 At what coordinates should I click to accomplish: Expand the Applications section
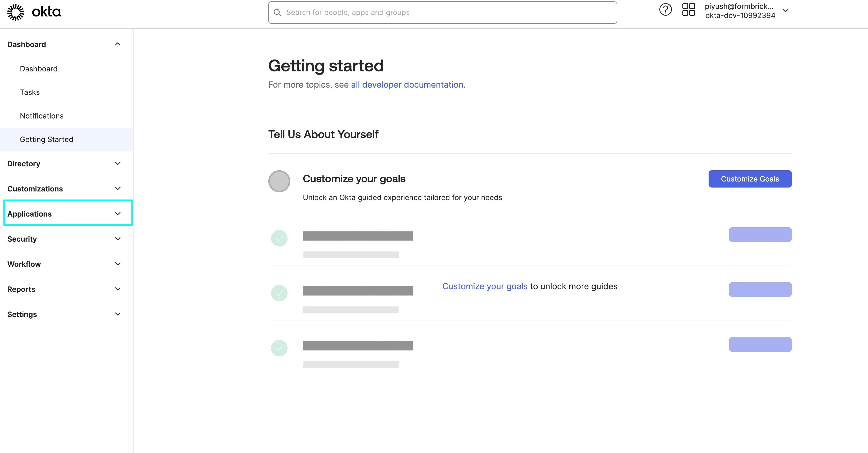(118, 214)
